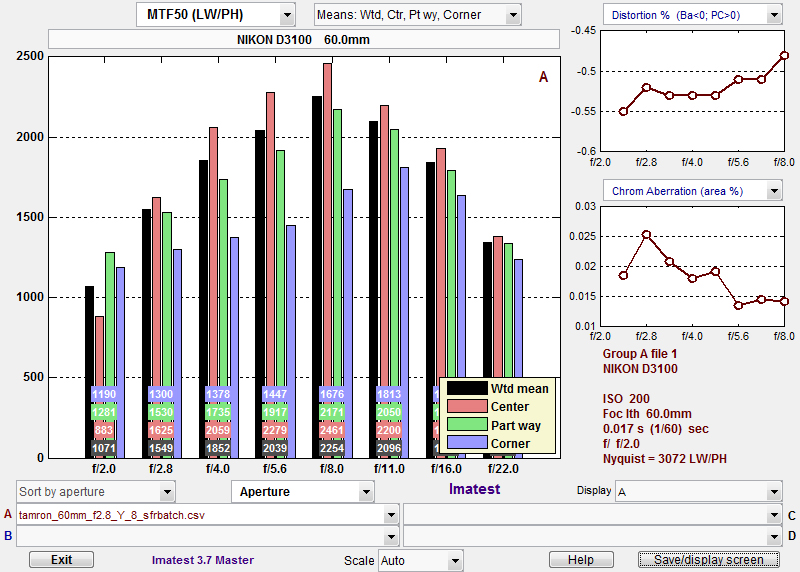The height and width of the screenshot is (572, 800).
Task: Click the Exit button
Action: [x=61, y=560]
